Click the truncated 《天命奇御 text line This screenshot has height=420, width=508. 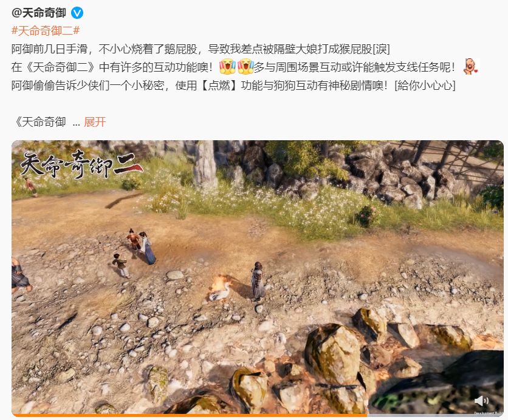(x=40, y=122)
